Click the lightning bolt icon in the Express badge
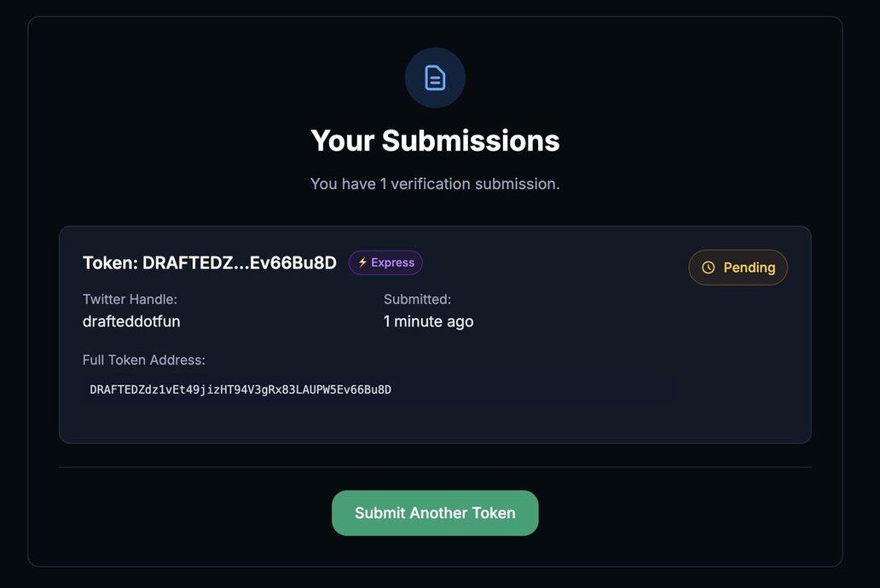Screen dimensions: 880x588 (362, 262)
